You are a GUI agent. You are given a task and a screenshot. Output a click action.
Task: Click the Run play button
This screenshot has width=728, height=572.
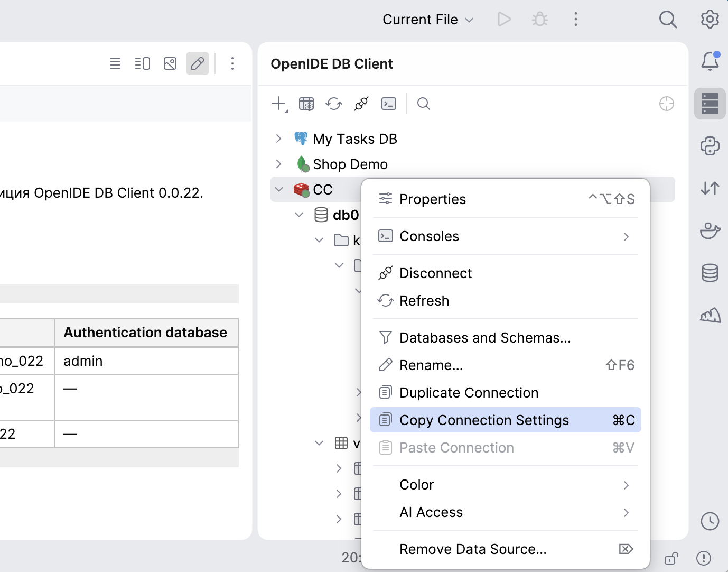[504, 20]
